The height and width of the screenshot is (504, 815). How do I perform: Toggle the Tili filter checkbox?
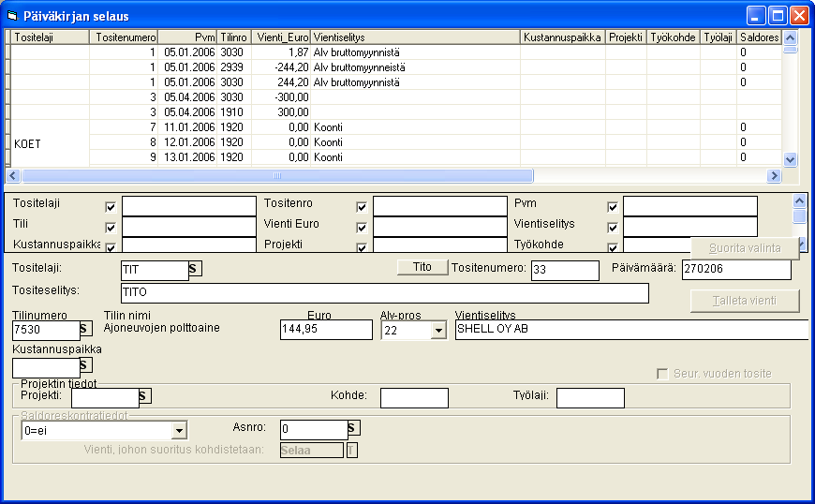point(111,228)
